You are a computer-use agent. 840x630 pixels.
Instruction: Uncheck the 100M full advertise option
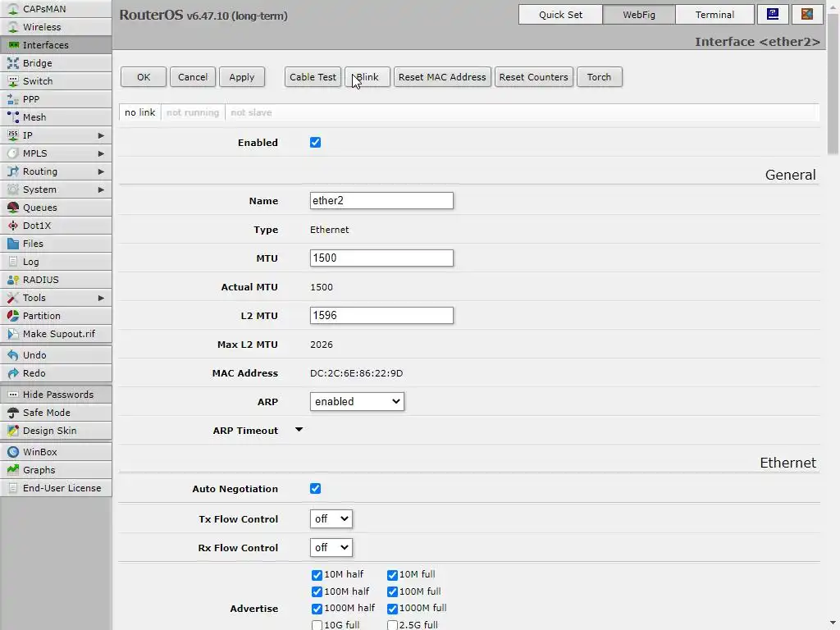392,592
